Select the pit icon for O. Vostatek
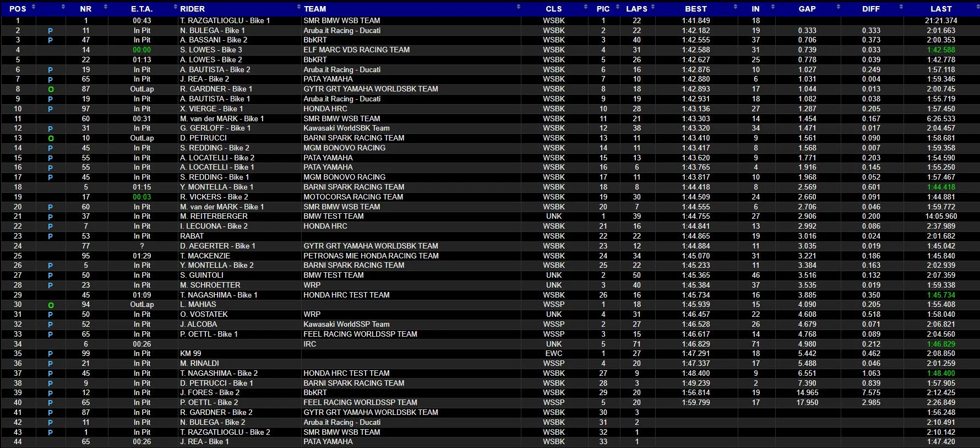Viewport: 980px width, 448px height. click(51, 315)
